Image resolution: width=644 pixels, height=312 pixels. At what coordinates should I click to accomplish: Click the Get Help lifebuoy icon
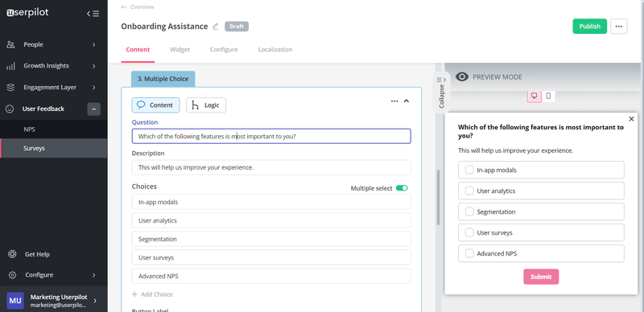12,254
